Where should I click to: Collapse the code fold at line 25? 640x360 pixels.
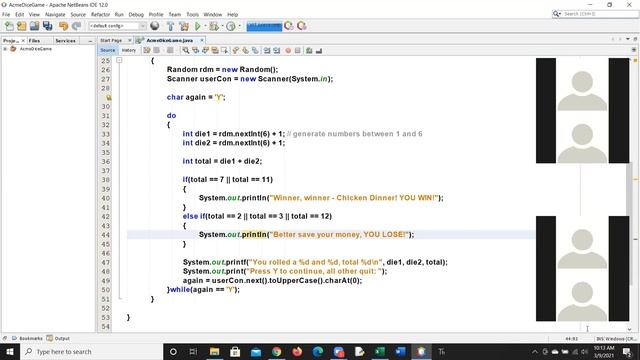coord(119,60)
